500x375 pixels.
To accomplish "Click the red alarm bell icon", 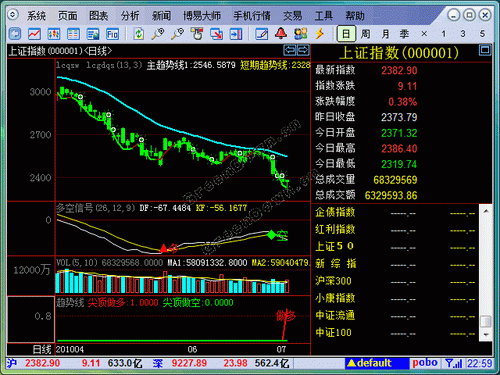I will point(281,33).
